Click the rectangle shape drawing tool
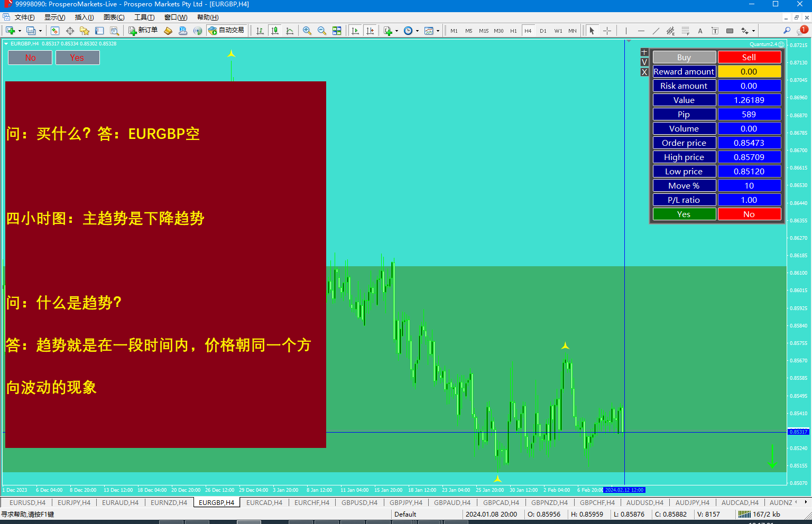The height and width of the screenshot is (524, 812). [730, 31]
